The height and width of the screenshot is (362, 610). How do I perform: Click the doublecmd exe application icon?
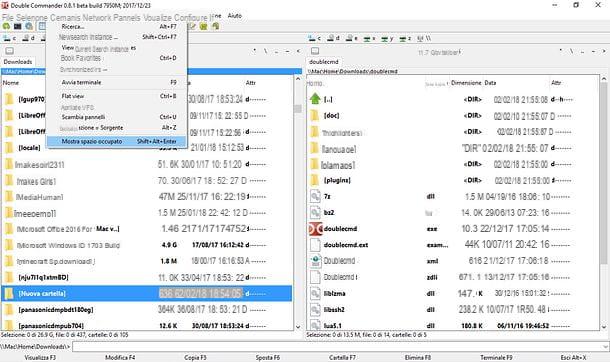315,229
